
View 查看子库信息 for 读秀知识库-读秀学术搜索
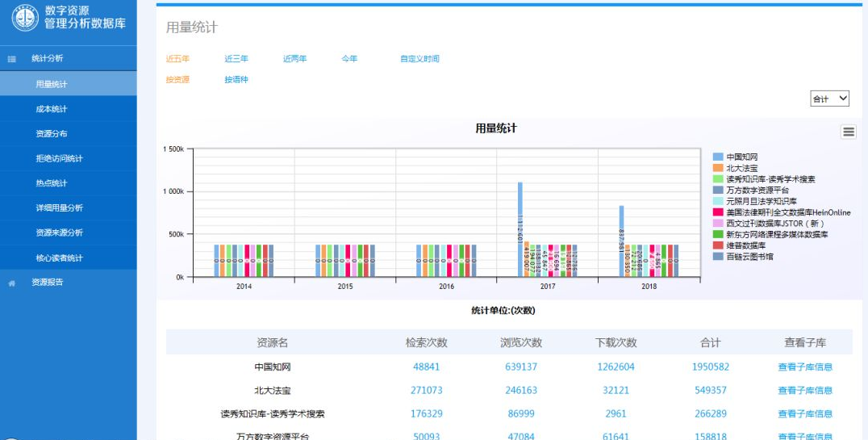click(x=805, y=413)
